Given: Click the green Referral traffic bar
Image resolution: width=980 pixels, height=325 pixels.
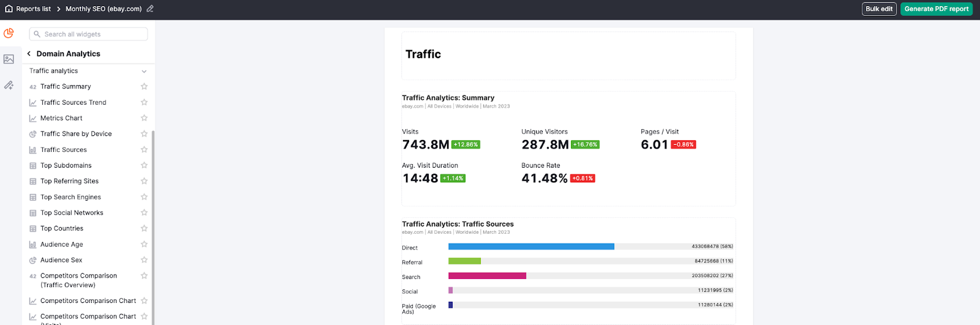Looking at the screenshot, I should (464, 261).
